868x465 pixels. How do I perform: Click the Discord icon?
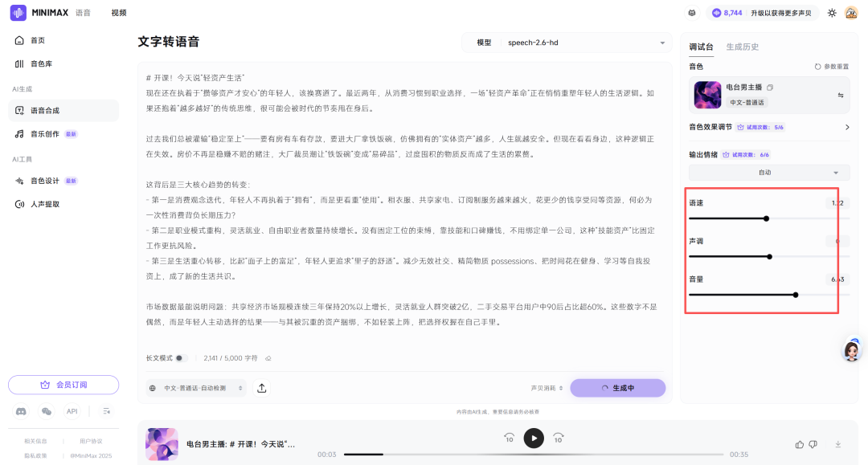[x=21, y=411]
